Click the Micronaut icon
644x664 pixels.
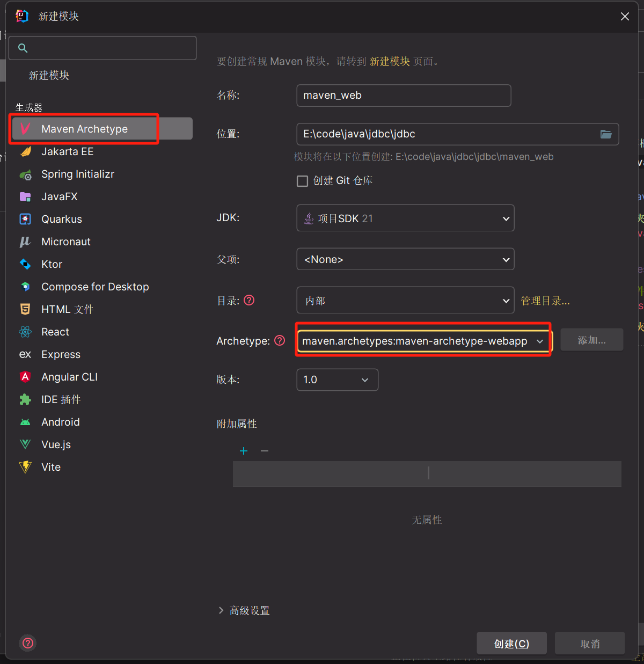(25, 242)
